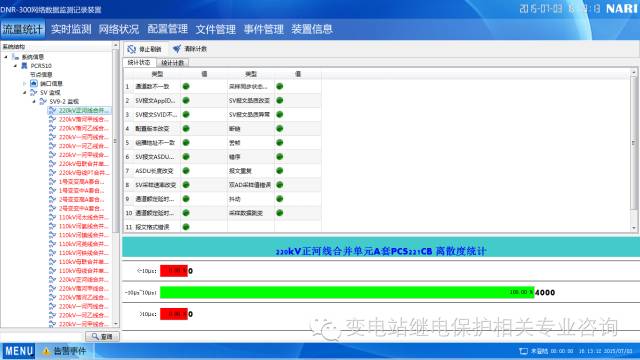Screen dimensions: 640x360
Task: Select the SV9-2 监视 tree node
Action: 64,101
